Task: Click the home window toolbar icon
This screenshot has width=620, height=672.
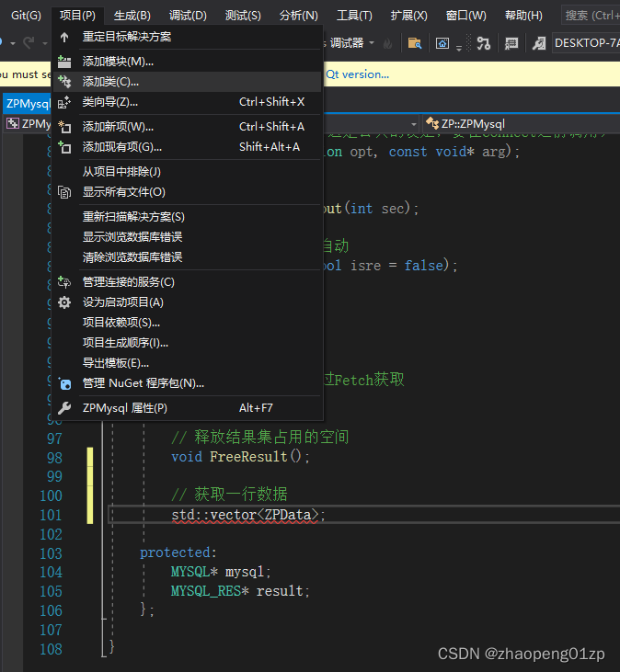Action: (442, 43)
